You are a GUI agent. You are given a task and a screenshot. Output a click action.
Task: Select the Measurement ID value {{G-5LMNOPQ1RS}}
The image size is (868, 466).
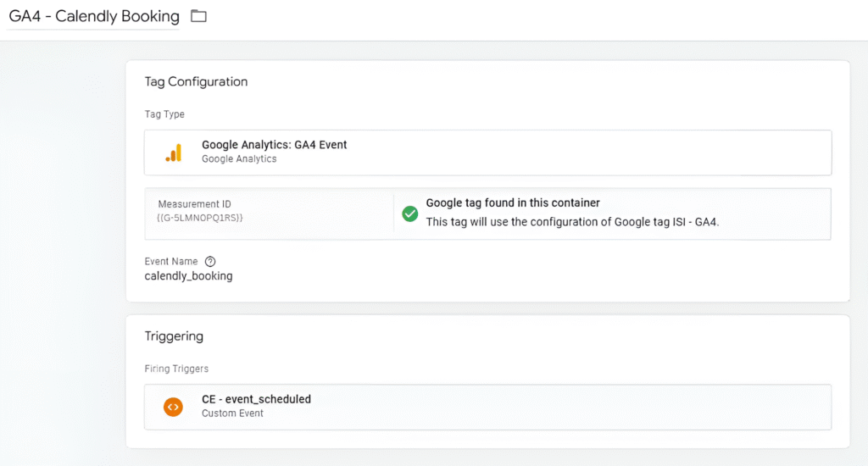[200, 218]
